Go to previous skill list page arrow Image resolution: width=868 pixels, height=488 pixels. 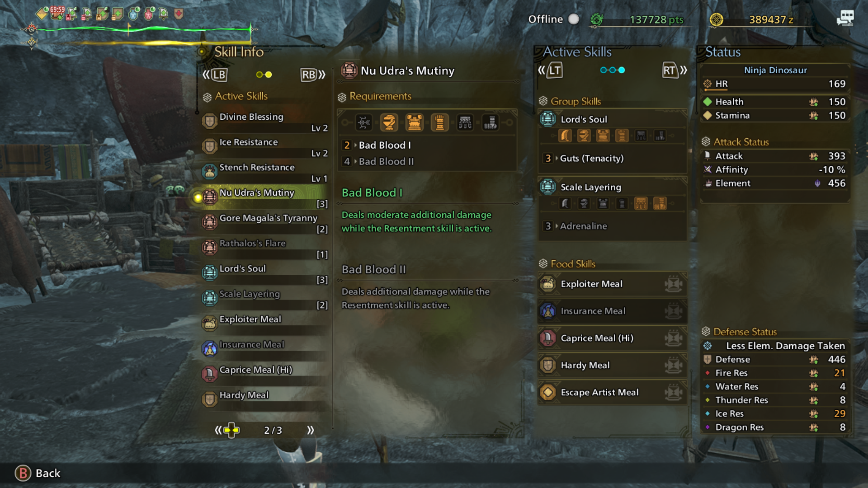[x=219, y=430]
